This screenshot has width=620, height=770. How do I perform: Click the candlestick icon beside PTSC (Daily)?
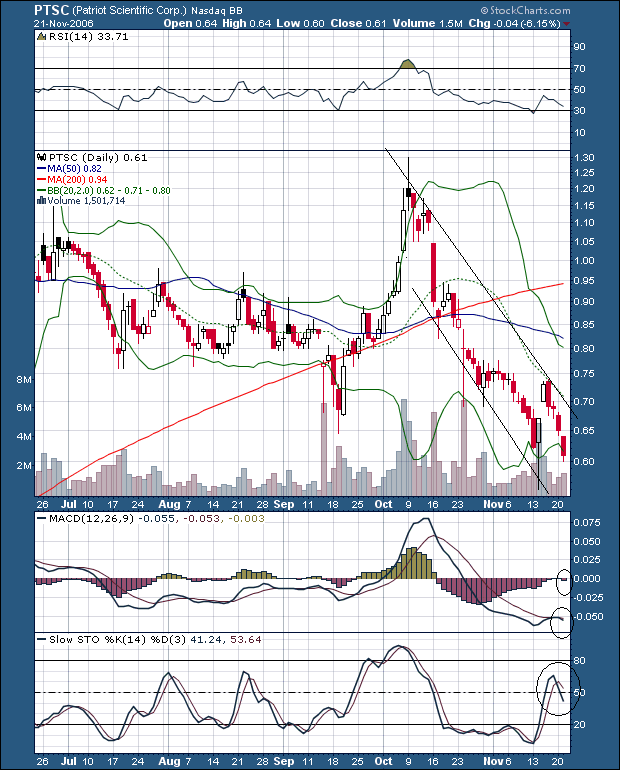(42, 158)
